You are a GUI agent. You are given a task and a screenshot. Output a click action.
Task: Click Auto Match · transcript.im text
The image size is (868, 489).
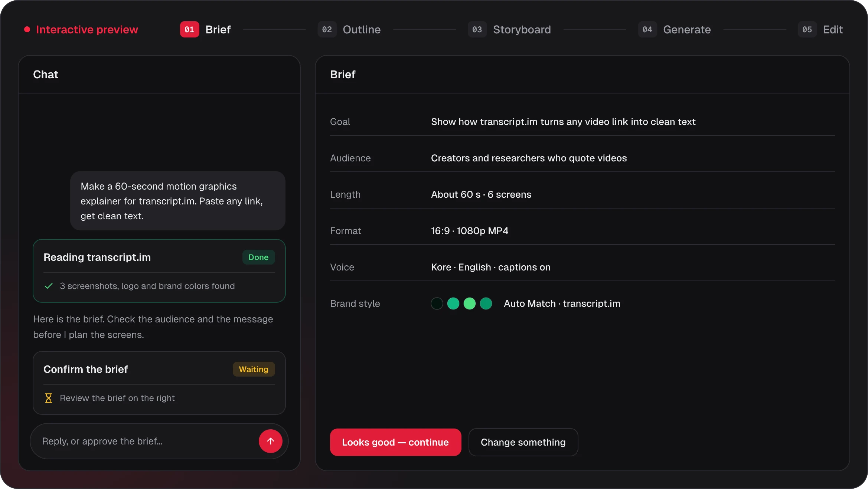[x=562, y=303]
